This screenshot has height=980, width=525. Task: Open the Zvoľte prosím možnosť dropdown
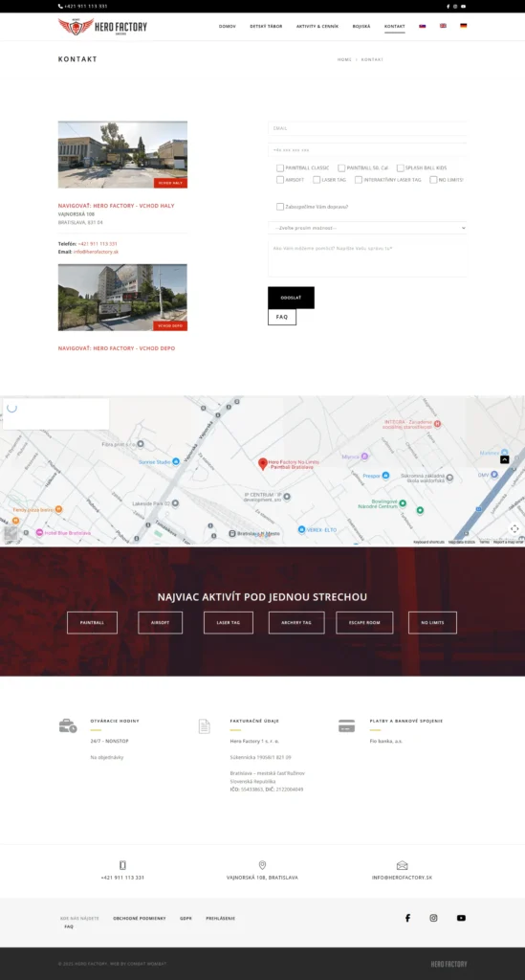367,228
